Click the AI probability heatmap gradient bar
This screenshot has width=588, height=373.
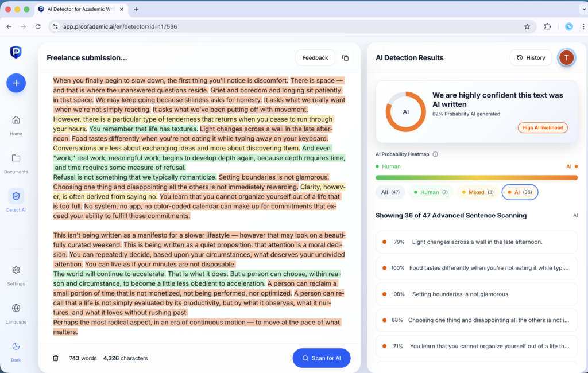(x=476, y=178)
